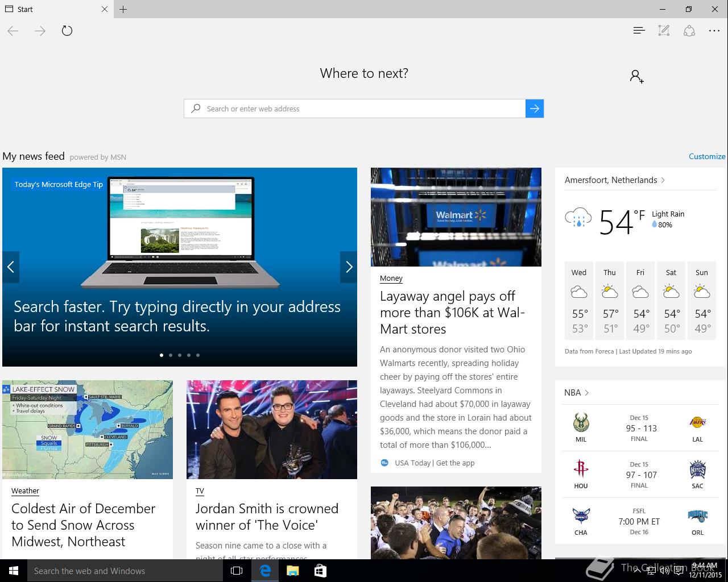Open the Walmart layaway article image
Image resolution: width=728 pixels, height=582 pixels.
pos(456,217)
